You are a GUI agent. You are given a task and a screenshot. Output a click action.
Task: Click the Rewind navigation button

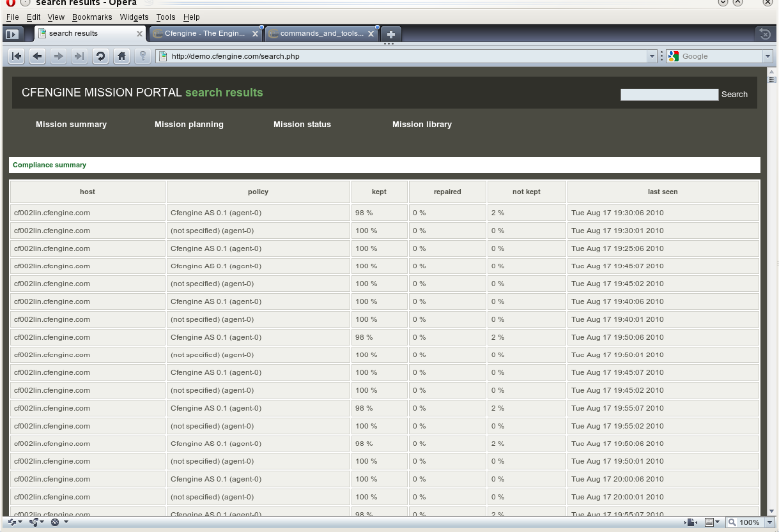17,56
